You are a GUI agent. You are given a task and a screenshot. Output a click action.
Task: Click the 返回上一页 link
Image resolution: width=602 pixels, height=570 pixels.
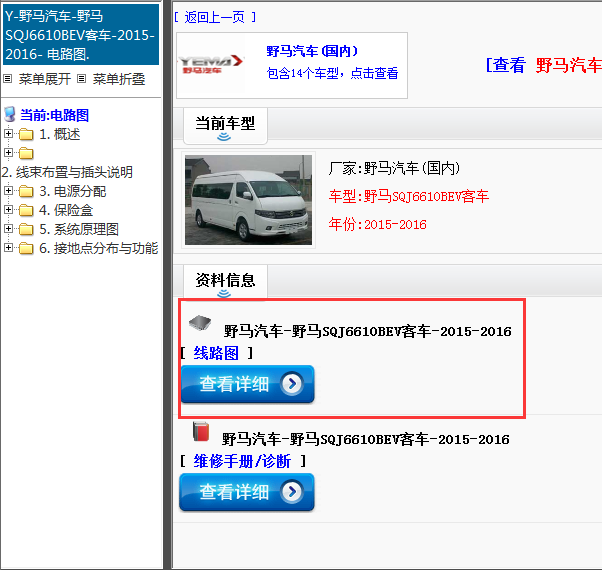point(215,17)
